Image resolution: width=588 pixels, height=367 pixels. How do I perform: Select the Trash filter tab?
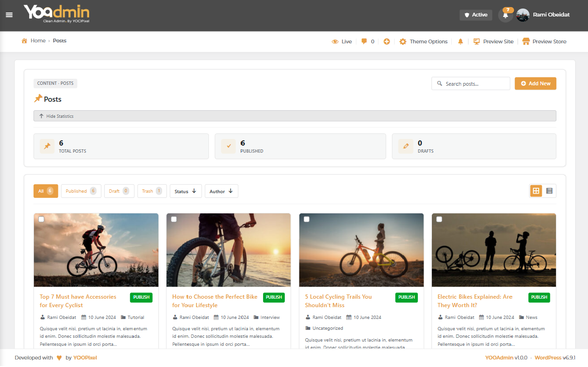152,191
